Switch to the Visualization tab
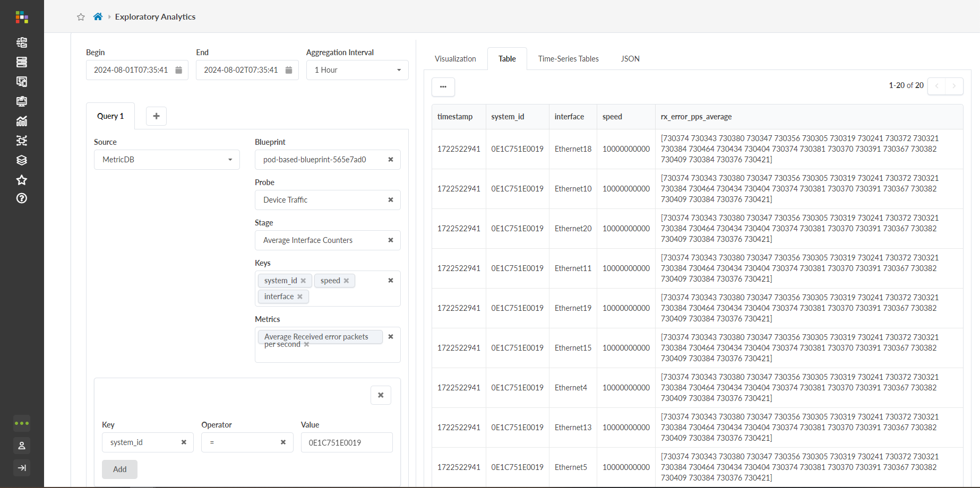The height and width of the screenshot is (488, 980). [x=455, y=59]
